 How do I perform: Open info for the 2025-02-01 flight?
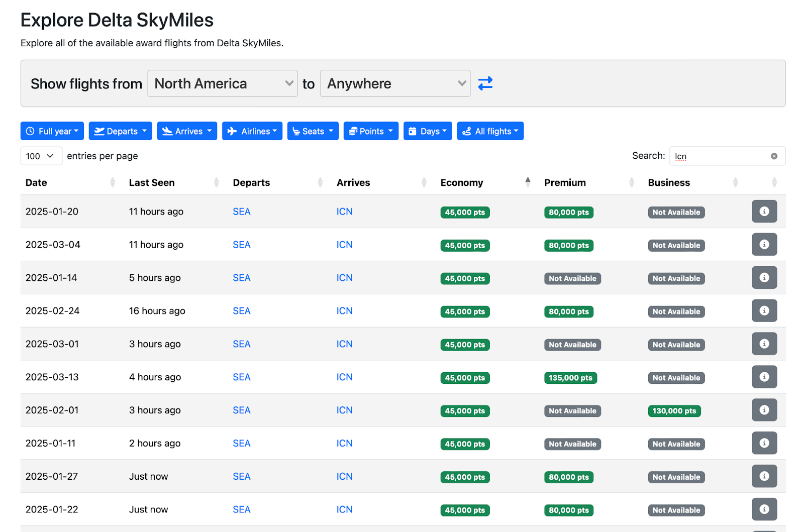764,410
